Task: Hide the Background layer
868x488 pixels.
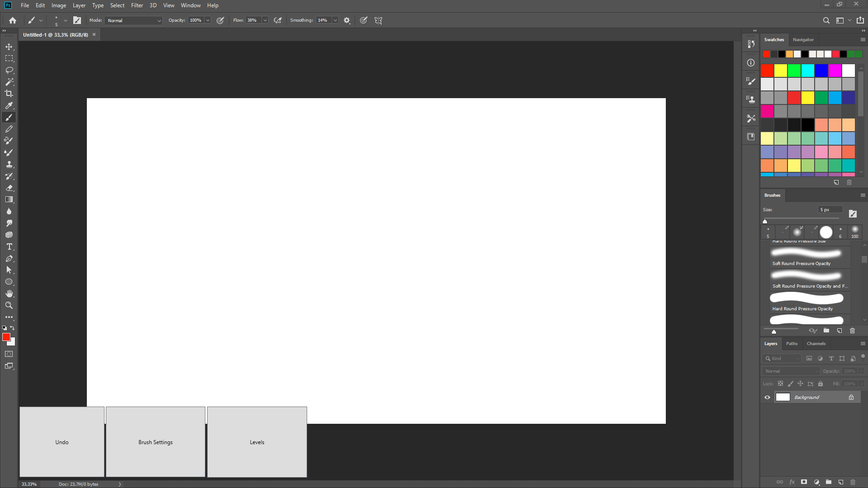Action: pos(767,397)
